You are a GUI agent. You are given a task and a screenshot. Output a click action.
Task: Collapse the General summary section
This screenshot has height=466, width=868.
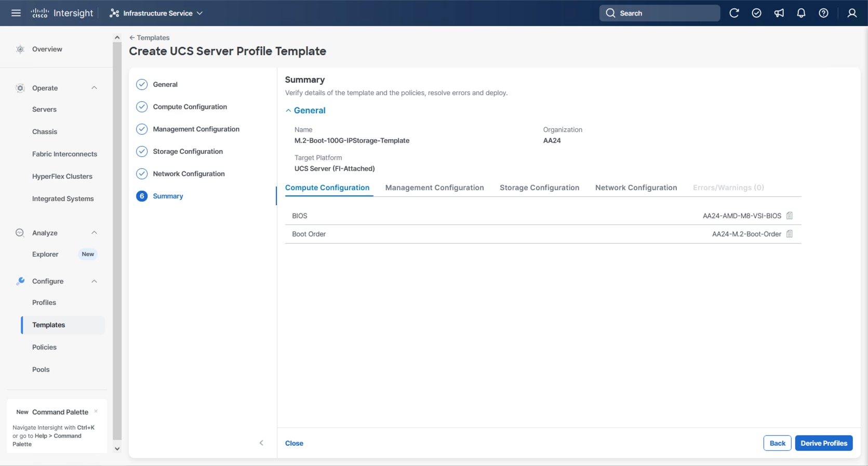288,111
